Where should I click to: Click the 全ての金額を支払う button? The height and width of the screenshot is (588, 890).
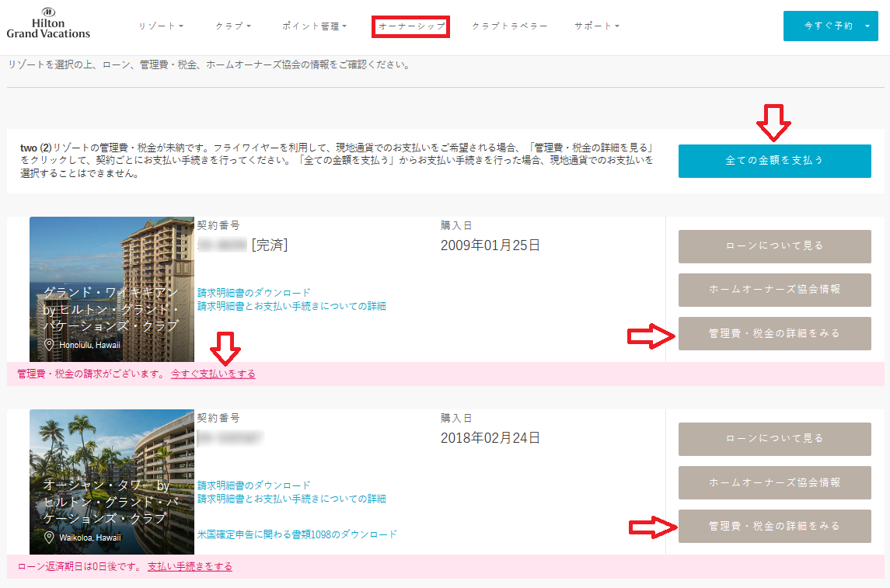click(775, 161)
